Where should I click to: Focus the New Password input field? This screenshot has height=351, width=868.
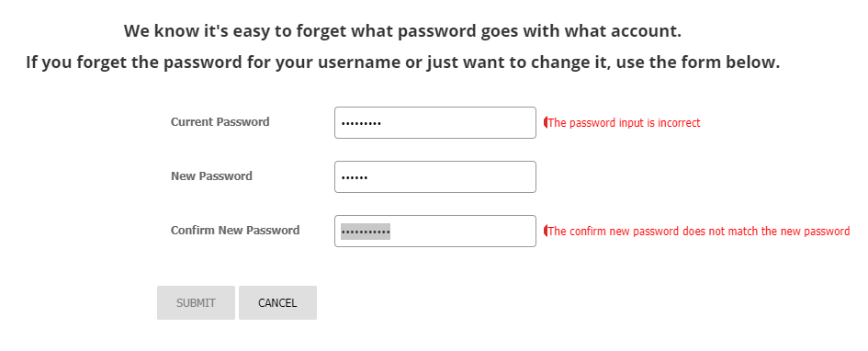coord(435,176)
